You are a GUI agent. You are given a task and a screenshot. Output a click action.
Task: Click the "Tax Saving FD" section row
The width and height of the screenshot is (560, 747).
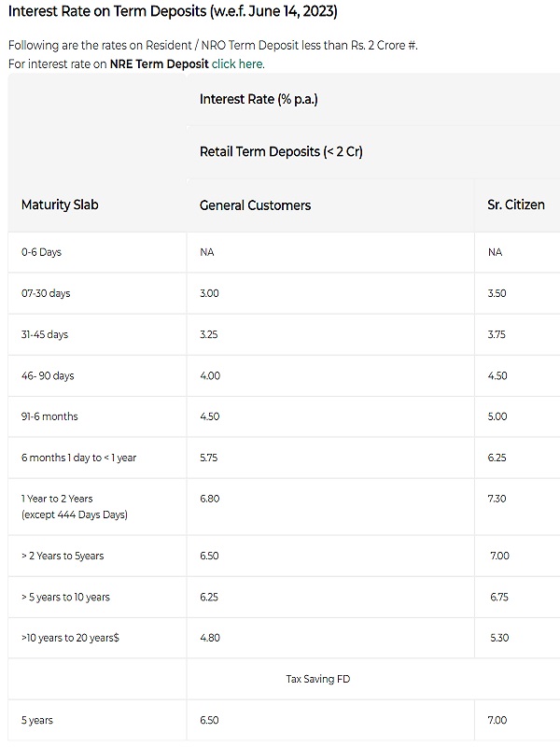click(315, 679)
